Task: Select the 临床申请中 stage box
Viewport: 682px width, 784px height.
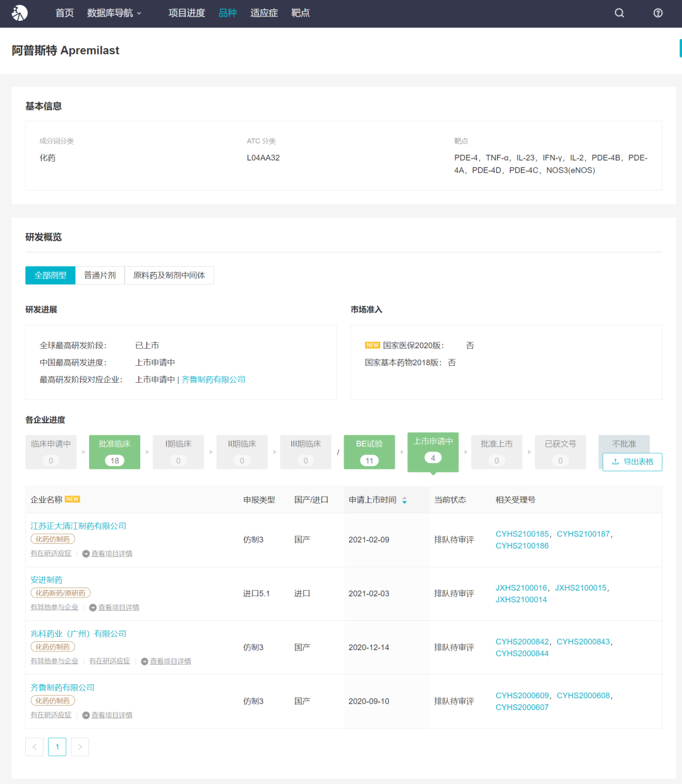Action: click(51, 452)
